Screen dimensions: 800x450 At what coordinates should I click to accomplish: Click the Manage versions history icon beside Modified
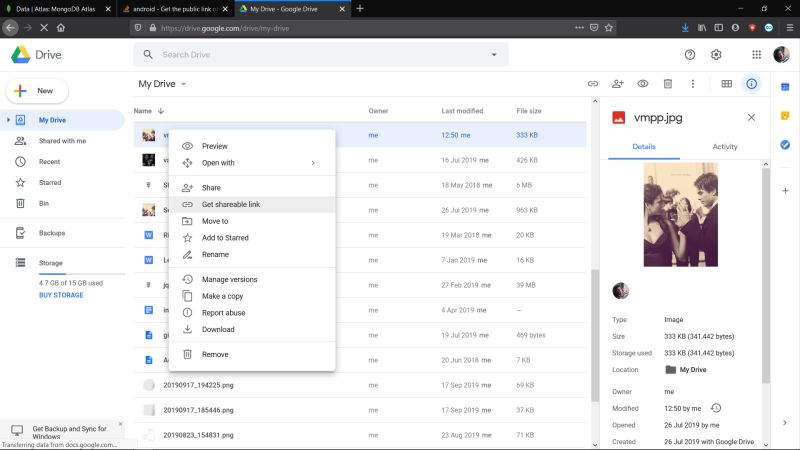point(716,408)
